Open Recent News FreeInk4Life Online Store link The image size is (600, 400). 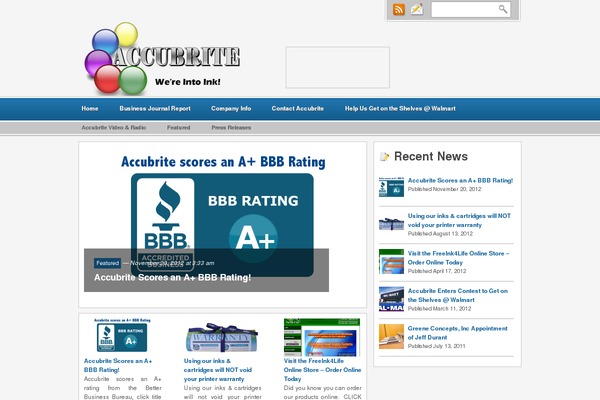pos(458,258)
